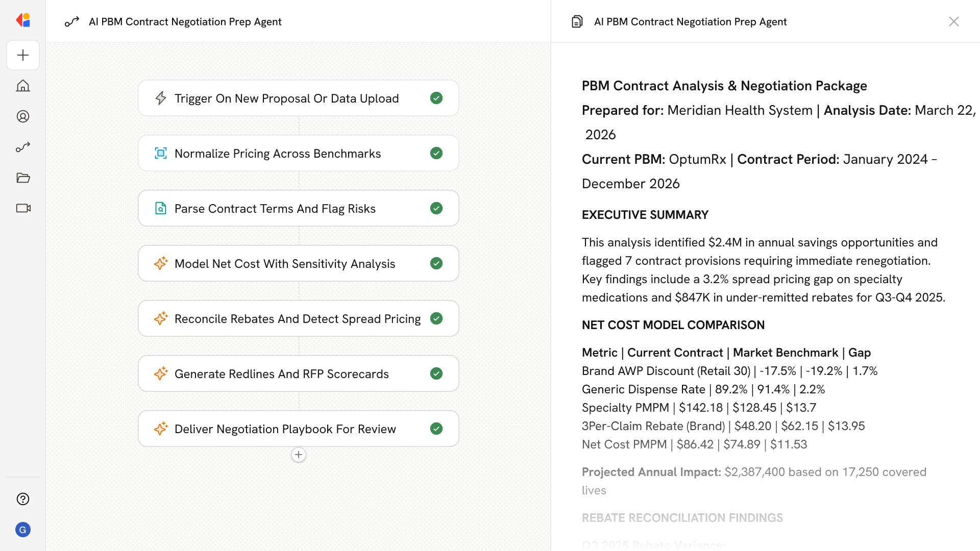Select the Parse Contract Terms And Flag Risks step

275,209
